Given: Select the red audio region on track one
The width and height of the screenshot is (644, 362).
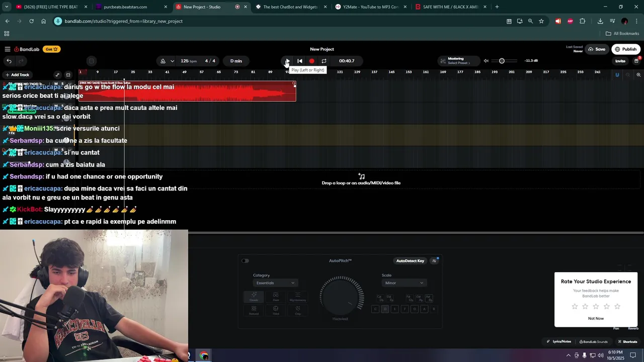Looking at the screenshot, I should (187, 91).
